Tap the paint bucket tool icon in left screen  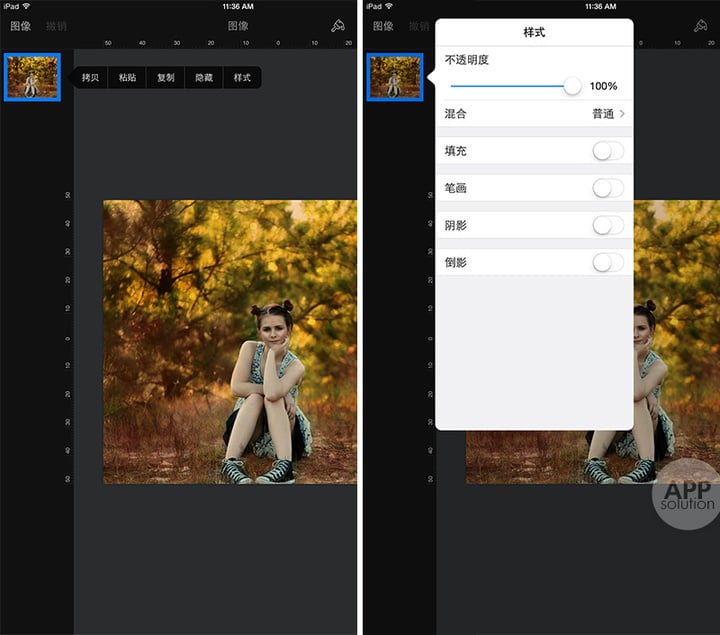(x=338, y=26)
